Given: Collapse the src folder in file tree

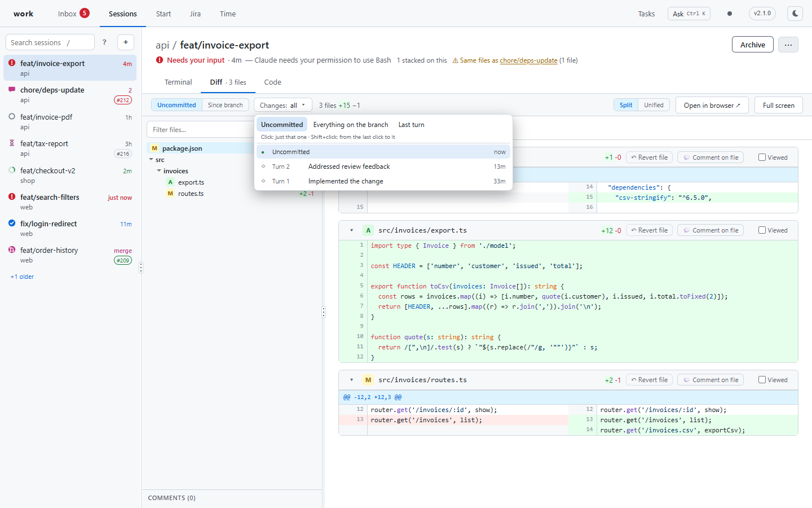Looking at the screenshot, I should click(151, 160).
